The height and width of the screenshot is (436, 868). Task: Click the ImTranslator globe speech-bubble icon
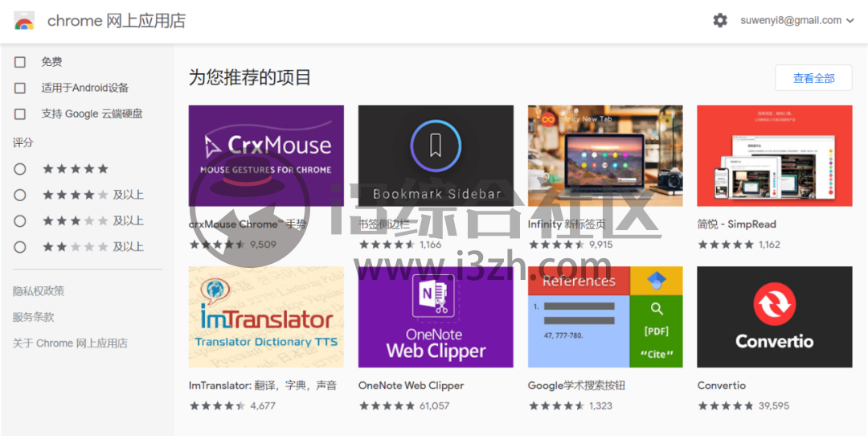(x=216, y=290)
